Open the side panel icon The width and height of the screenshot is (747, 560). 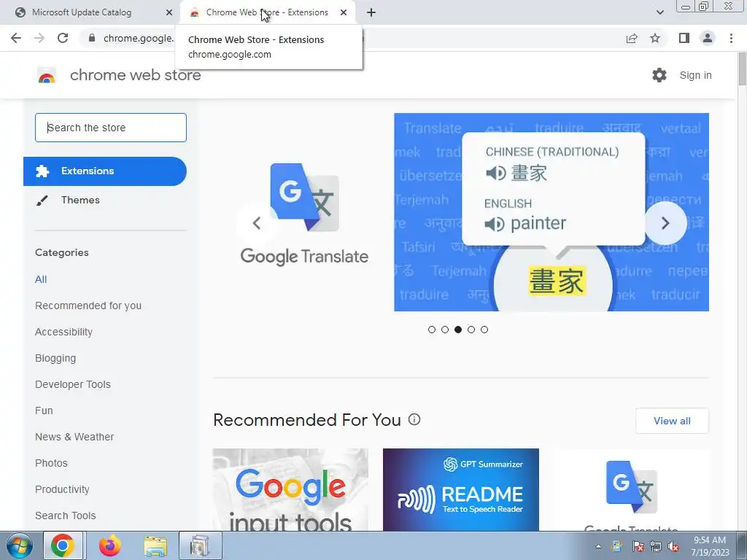click(x=684, y=38)
